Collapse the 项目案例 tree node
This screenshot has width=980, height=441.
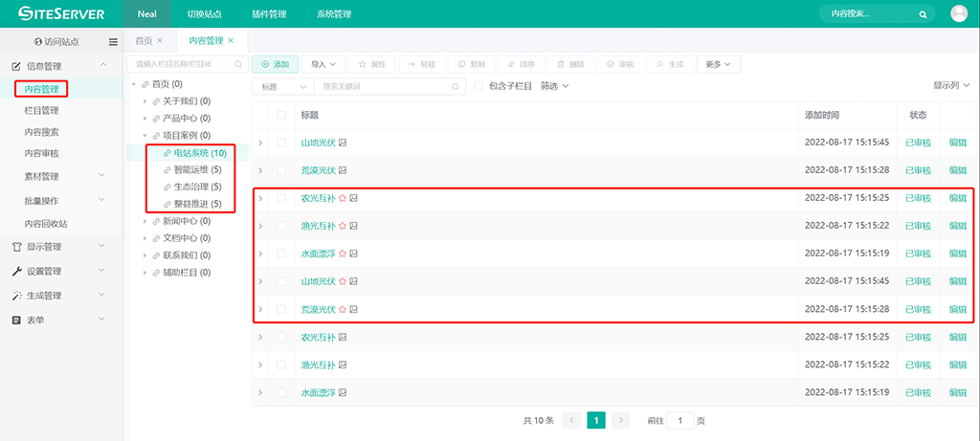144,136
